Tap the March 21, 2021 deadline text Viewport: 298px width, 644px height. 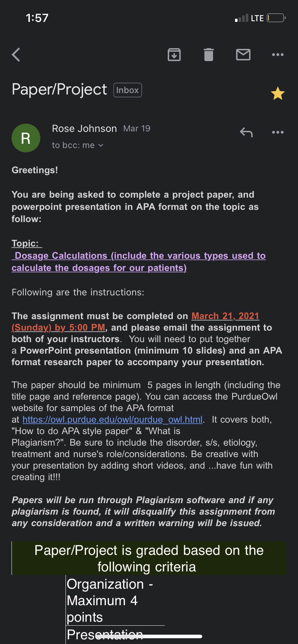pos(225,316)
